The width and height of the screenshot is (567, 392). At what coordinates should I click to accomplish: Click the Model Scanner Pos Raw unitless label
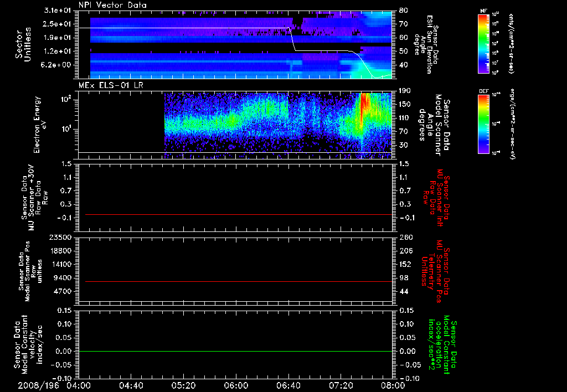[30, 271]
